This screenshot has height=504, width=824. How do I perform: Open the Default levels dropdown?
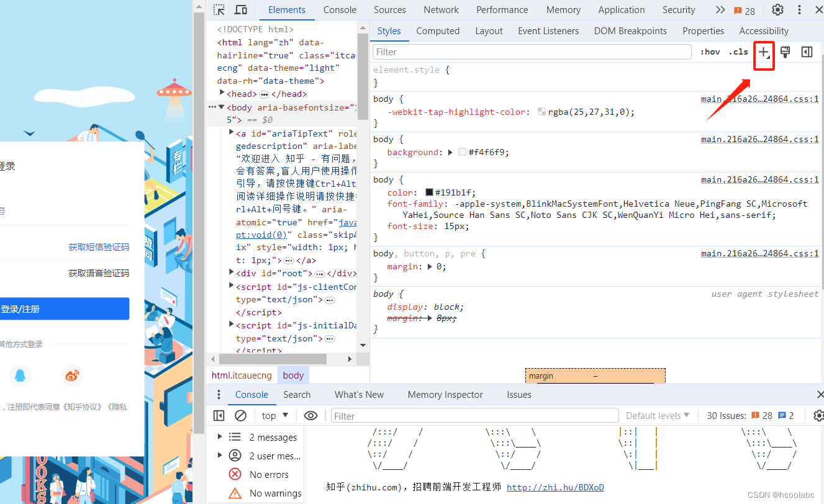coord(658,416)
